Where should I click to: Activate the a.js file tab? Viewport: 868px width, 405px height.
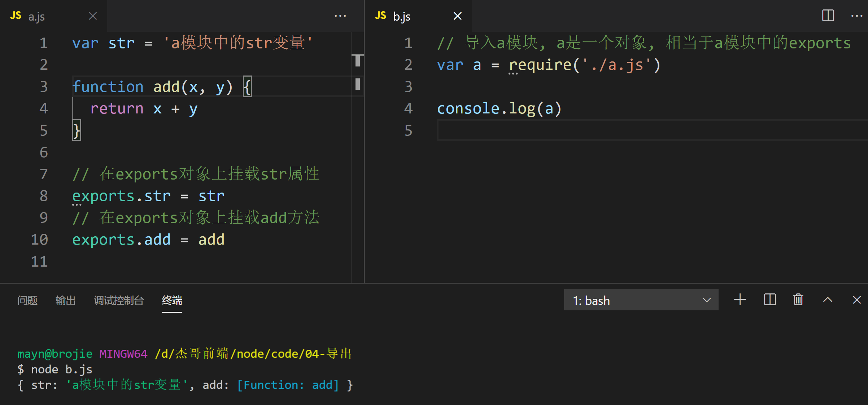tap(37, 16)
